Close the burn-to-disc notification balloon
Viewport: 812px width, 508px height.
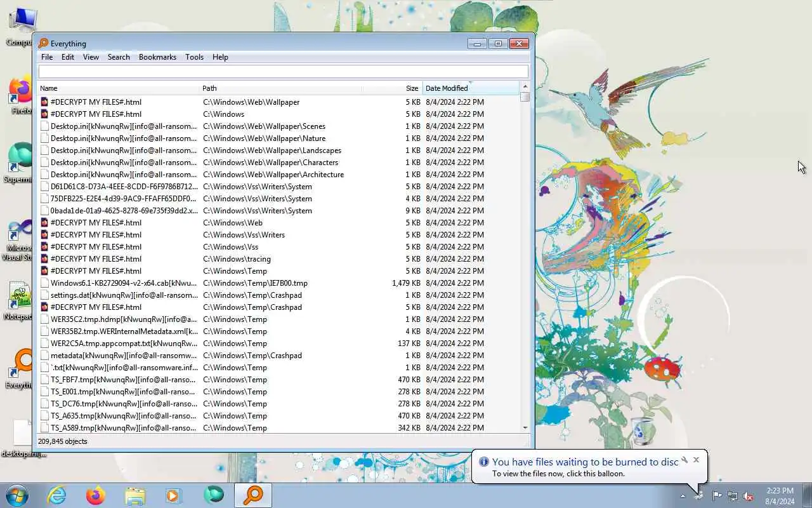click(696, 460)
